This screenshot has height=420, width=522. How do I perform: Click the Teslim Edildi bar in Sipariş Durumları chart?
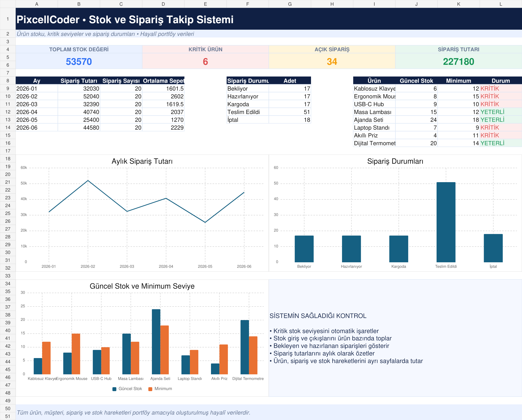(446, 222)
